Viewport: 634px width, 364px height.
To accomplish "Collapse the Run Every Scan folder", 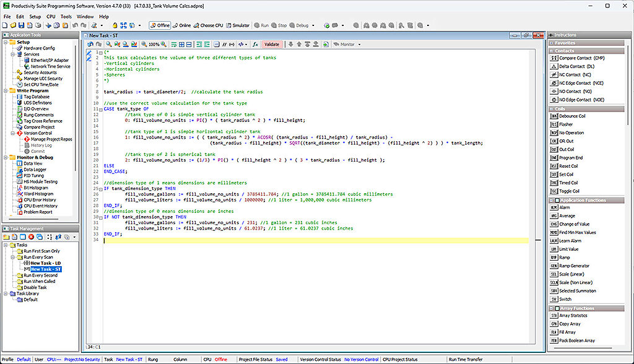I will click(12, 258).
